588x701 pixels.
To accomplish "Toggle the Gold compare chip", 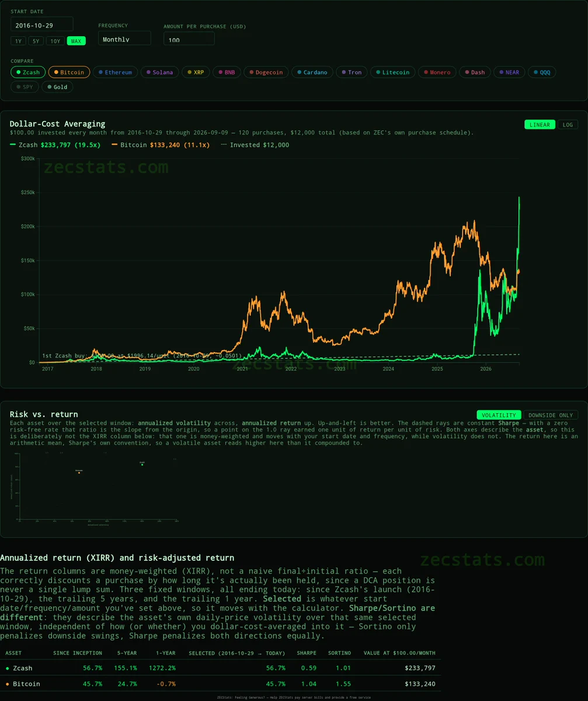I will tap(58, 87).
